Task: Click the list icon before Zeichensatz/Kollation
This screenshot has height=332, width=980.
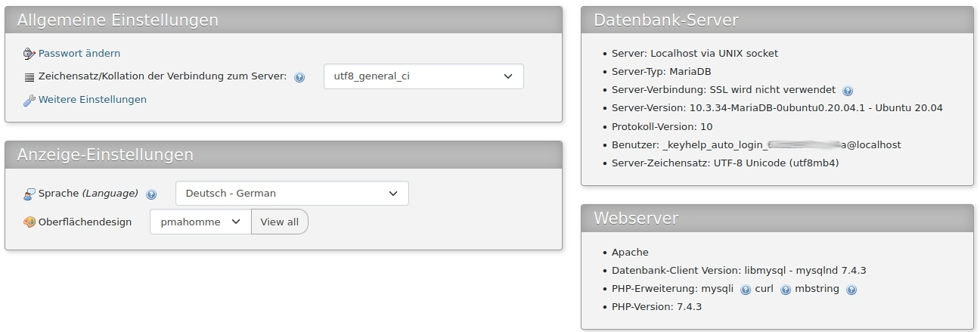Action: [29, 77]
